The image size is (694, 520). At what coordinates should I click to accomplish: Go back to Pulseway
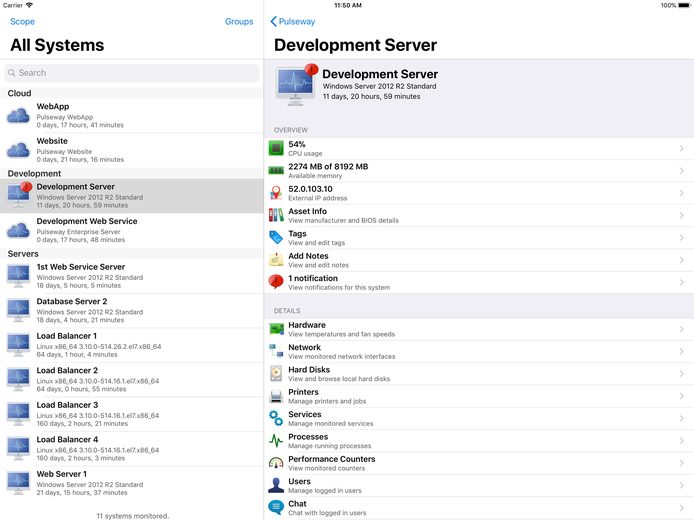(x=293, y=21)
